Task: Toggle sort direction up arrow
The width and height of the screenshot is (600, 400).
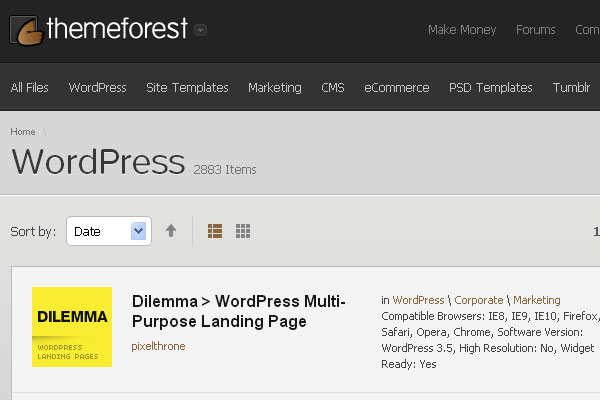Action: coord(171,231)
